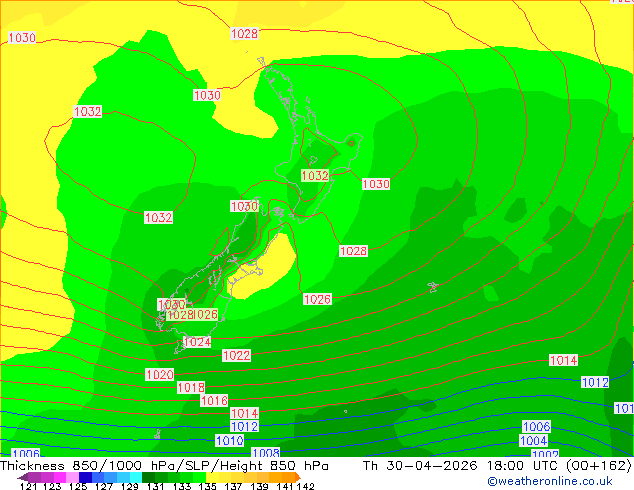
Task: Click the legend value 127
Action: (104, 486)
